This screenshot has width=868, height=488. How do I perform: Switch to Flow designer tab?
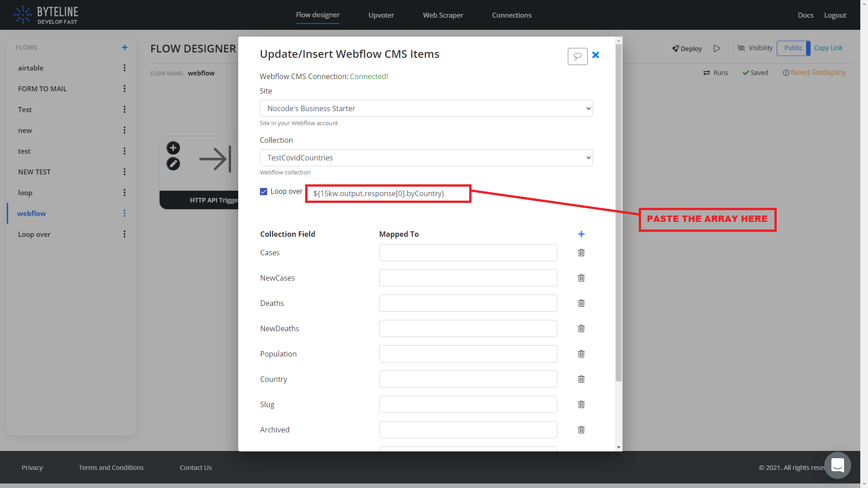pyautogui.click(x=318, y=15)
